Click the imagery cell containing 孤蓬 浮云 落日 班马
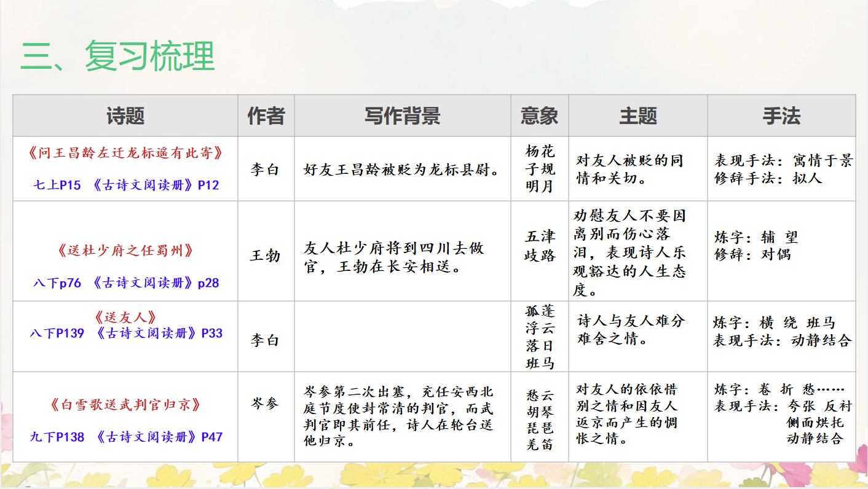Image resolution: width=868 pixels, height=489 pixels. click(x=539, y=337)
